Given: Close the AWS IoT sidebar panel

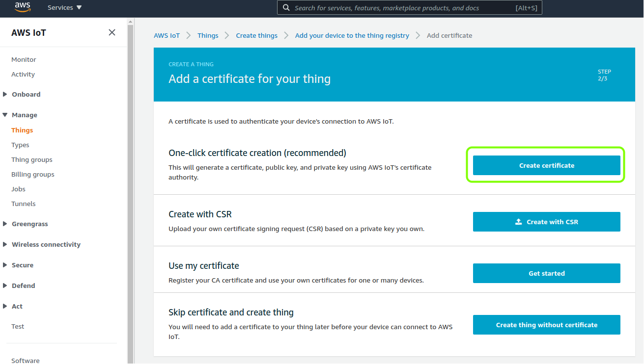Looking at the screenshot, I should click(x=112, y=32).
